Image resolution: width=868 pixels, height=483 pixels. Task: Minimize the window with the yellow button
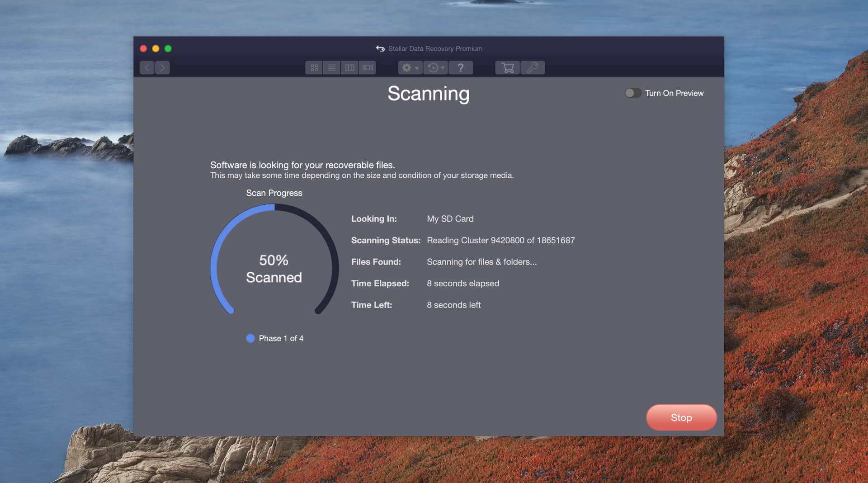(156, 48)
